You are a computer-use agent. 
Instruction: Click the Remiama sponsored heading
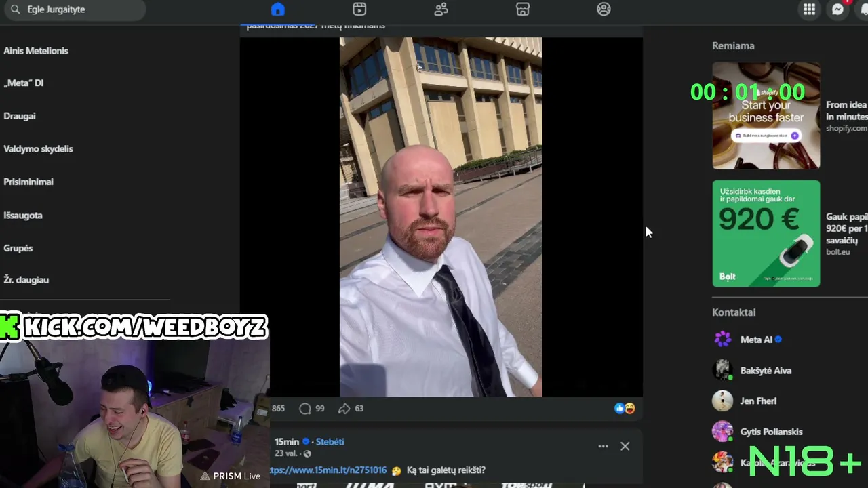click(733, 46)
